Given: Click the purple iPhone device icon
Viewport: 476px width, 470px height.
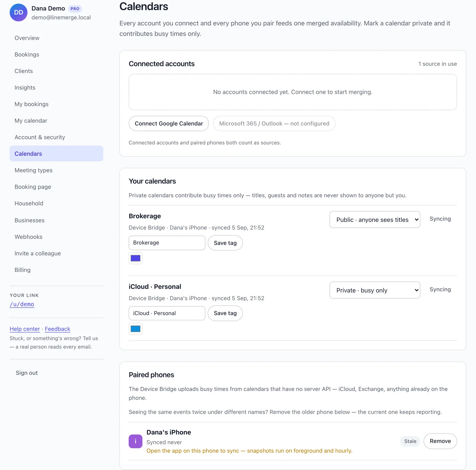Looking at the screenshot, I should point(135,441).
